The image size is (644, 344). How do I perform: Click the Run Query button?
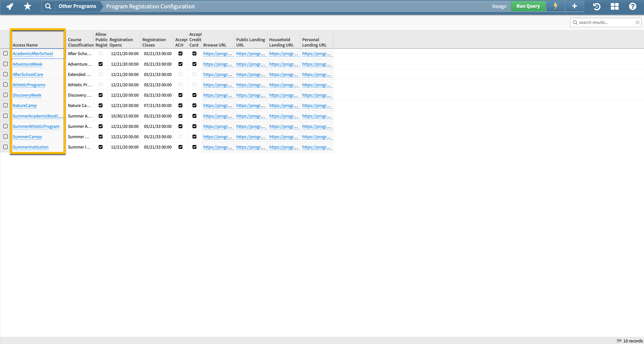528,6
